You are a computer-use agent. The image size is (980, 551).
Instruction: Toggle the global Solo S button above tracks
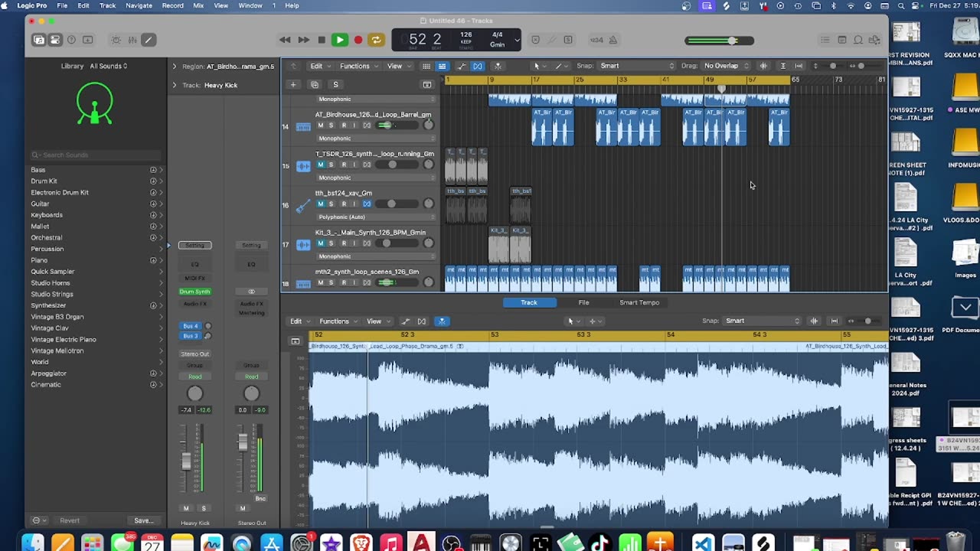[335, 84]
